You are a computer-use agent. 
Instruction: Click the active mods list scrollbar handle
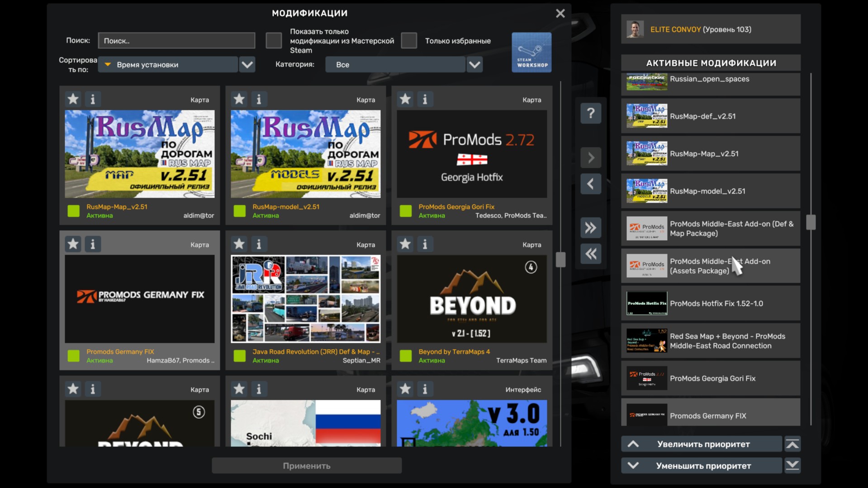coord(811,222)
